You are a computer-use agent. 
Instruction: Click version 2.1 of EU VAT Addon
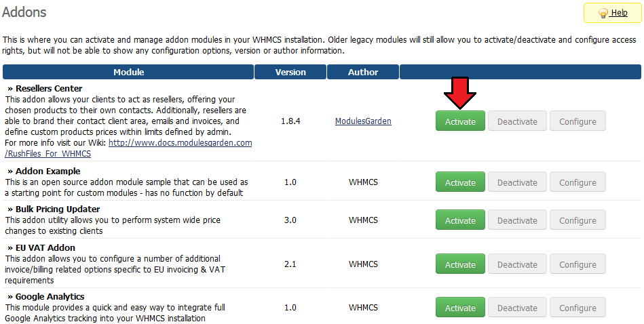290,264
